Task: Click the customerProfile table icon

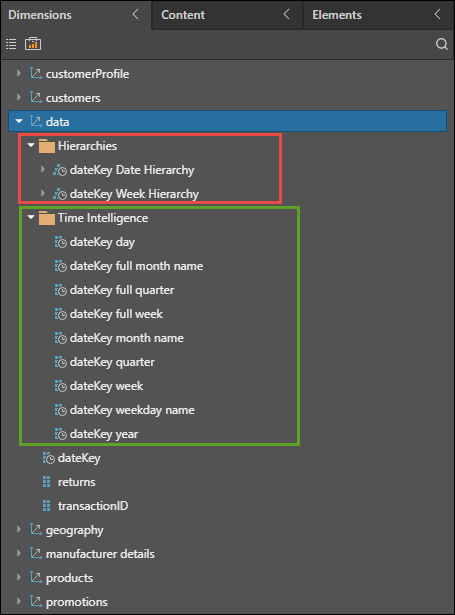Action: click(x=36, y=73)
